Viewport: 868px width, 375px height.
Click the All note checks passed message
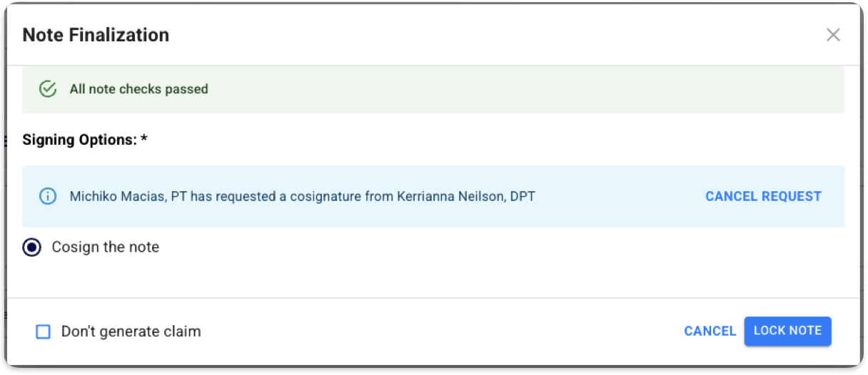coord(138,89)
